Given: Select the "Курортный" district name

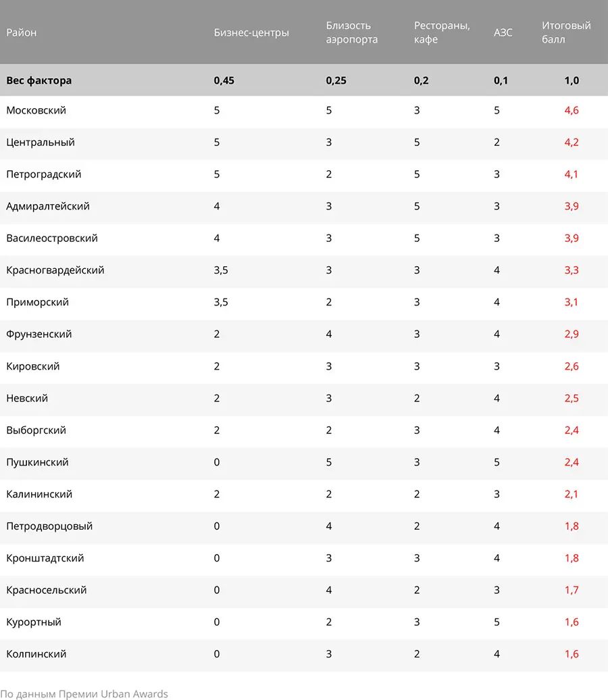Looking at the screenshot, I should click(34, 622).
